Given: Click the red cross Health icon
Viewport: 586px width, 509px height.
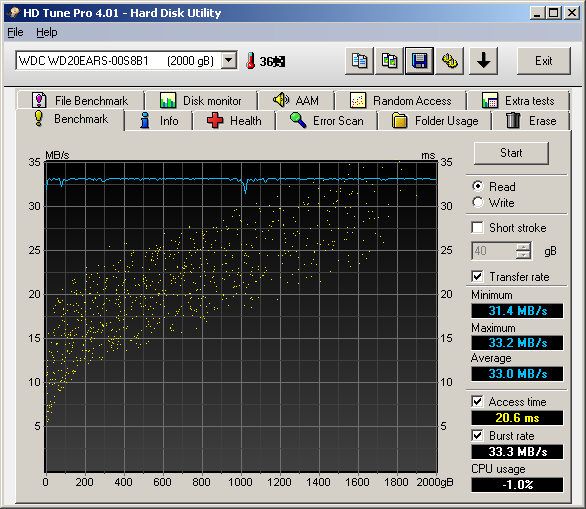Looking at the screenshot, I should 215,120.
